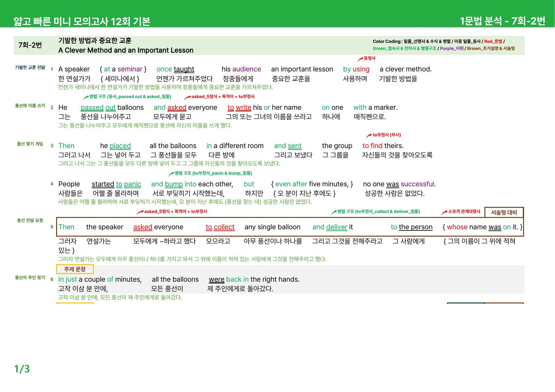Click the 'Purple_어휘' legend entry
Image resolution: width=555 pixels, height=392 pixels.
point(452,48)
